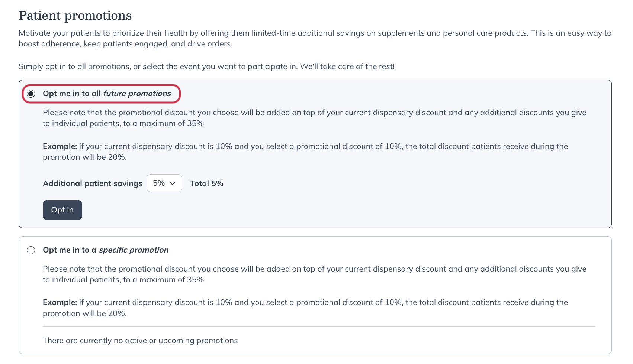Click the Additional patient savings label
Image resolution: width=633 pixels, height=364 pixels.
click(92, 183)
